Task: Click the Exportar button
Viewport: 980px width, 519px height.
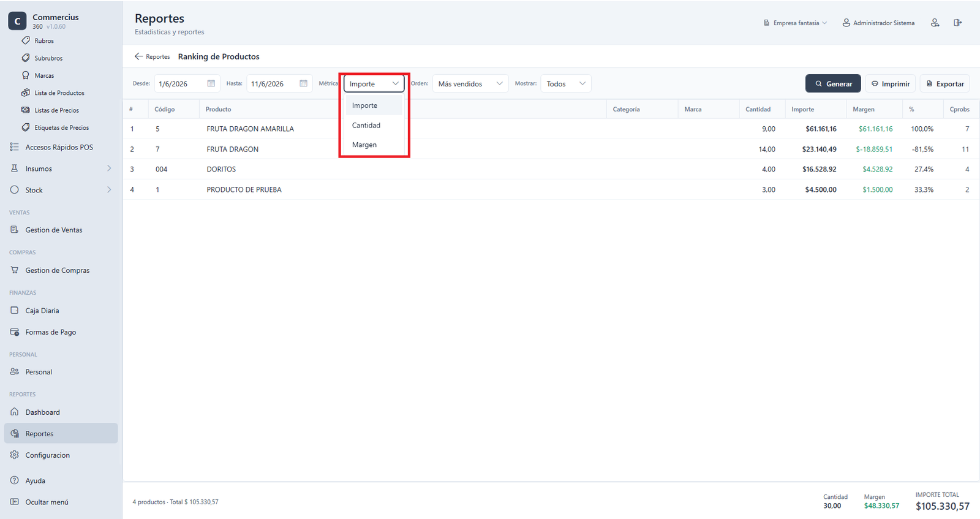Action: click(x=944, y=84)
